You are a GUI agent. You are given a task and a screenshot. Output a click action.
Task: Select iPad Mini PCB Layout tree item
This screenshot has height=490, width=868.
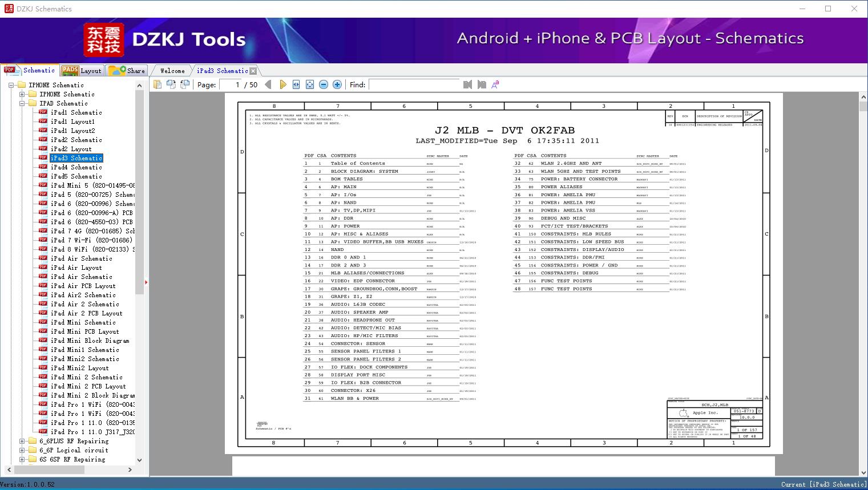click(85, 331)
